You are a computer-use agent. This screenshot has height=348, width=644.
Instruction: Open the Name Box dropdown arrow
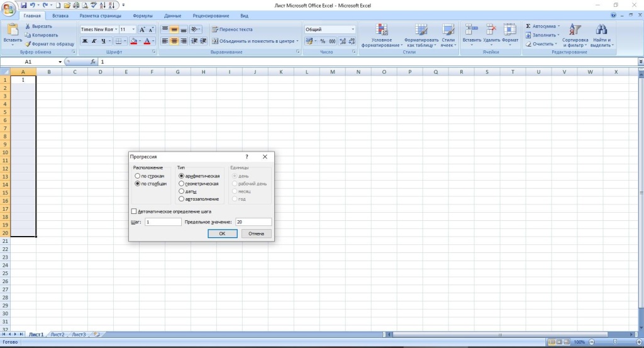pyautogui.click(x=60, y=62)
